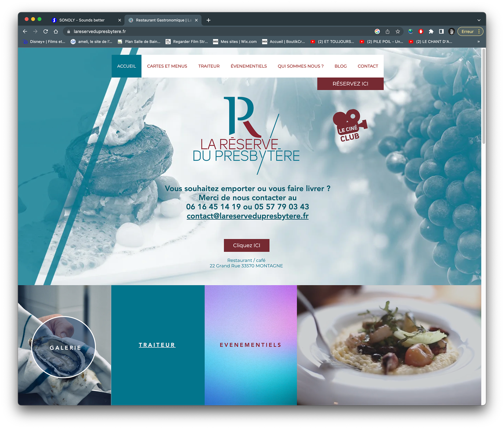This screenshot has width=504, height=429.
Task: Bookmark this page with the star icon
Action: coord(398,31)
